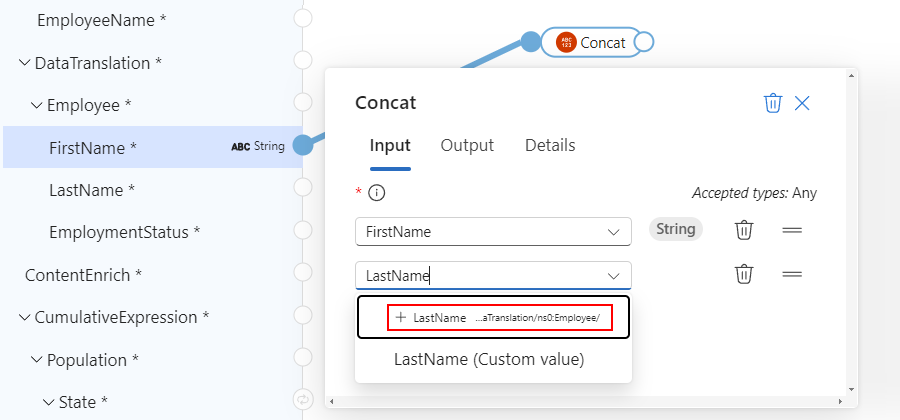This screenshot has width=900, height=420.
Task: Collapse the CumulativeExpression node
Action: [24, 318]
